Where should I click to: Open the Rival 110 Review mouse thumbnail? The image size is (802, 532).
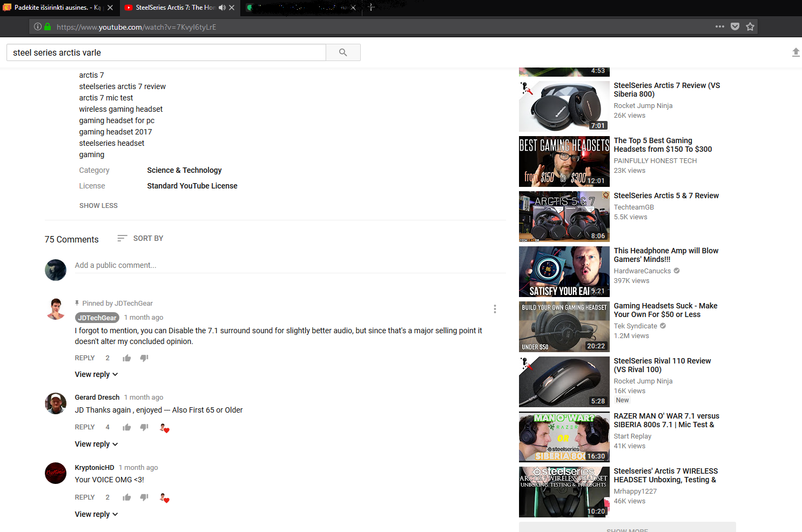click(x=564, y=382)
